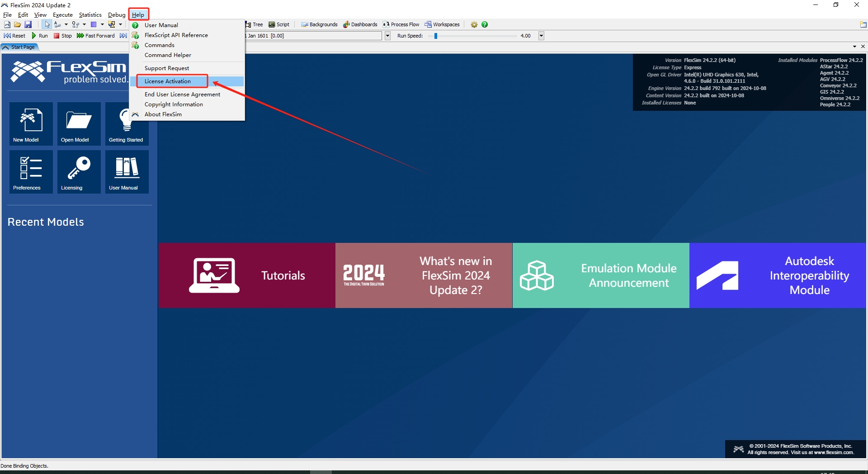
Task: Choose About FlexSim menu entry
Action: pos(163,114)
